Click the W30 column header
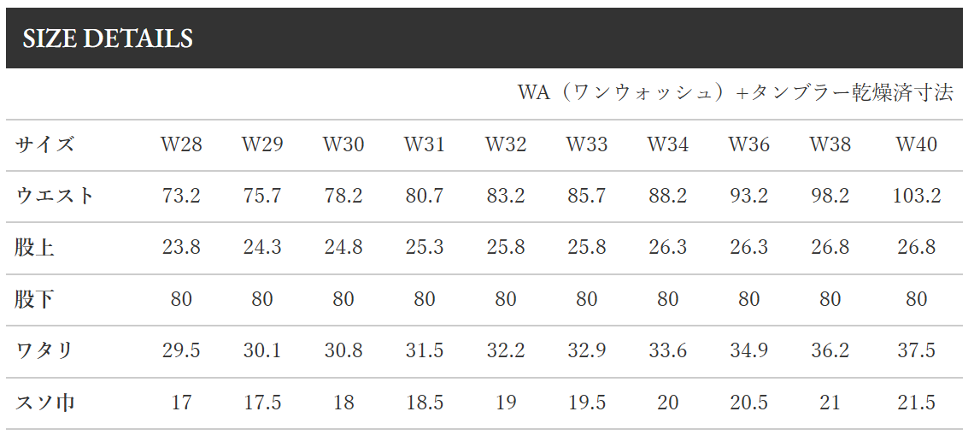This screenshot has height=435, width=980. (343, 144)
